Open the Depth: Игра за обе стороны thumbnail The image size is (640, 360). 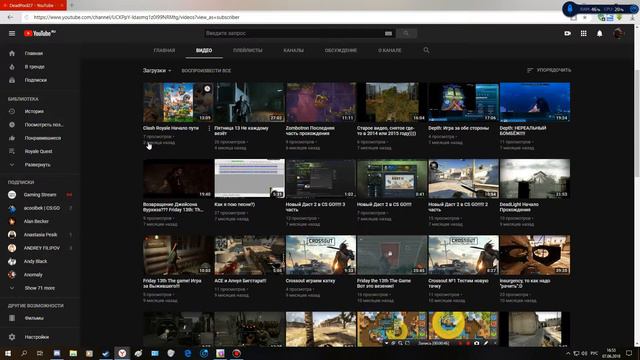pos(464,102)
